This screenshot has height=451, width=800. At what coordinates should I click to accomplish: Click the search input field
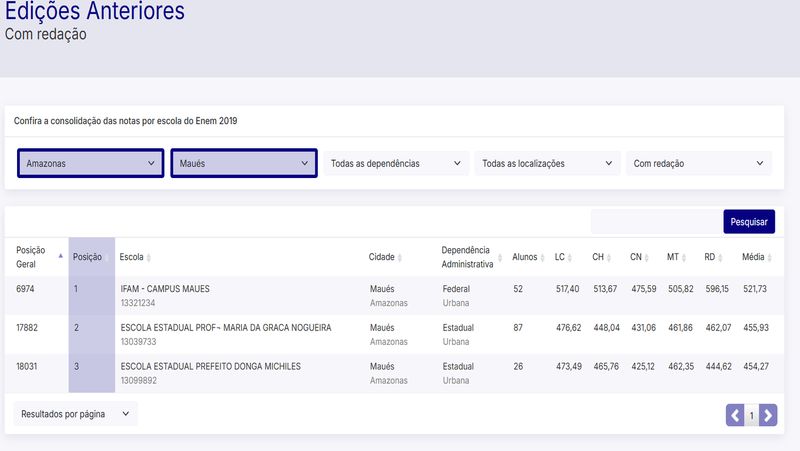pos(656,222)
